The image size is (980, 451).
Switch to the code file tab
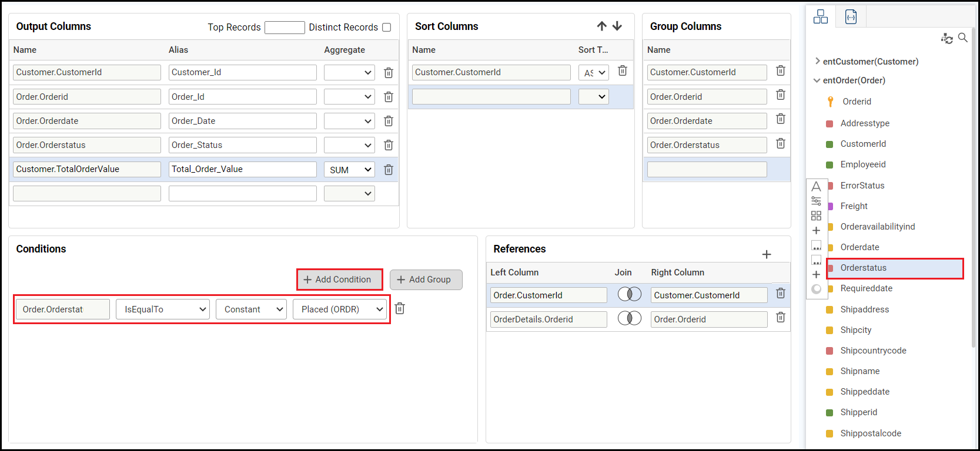point(851,17)
